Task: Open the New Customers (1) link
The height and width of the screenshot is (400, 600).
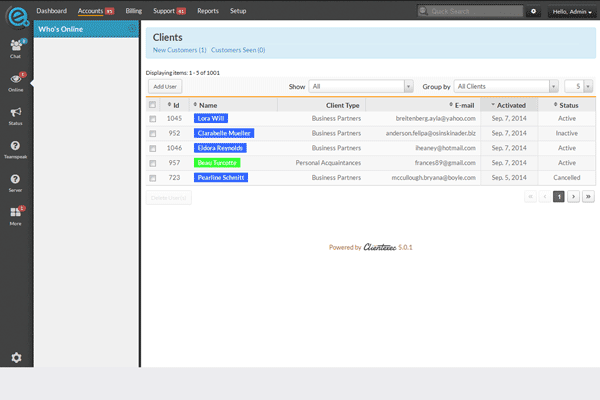Action: pyautogui.click(x=179, y=49)
